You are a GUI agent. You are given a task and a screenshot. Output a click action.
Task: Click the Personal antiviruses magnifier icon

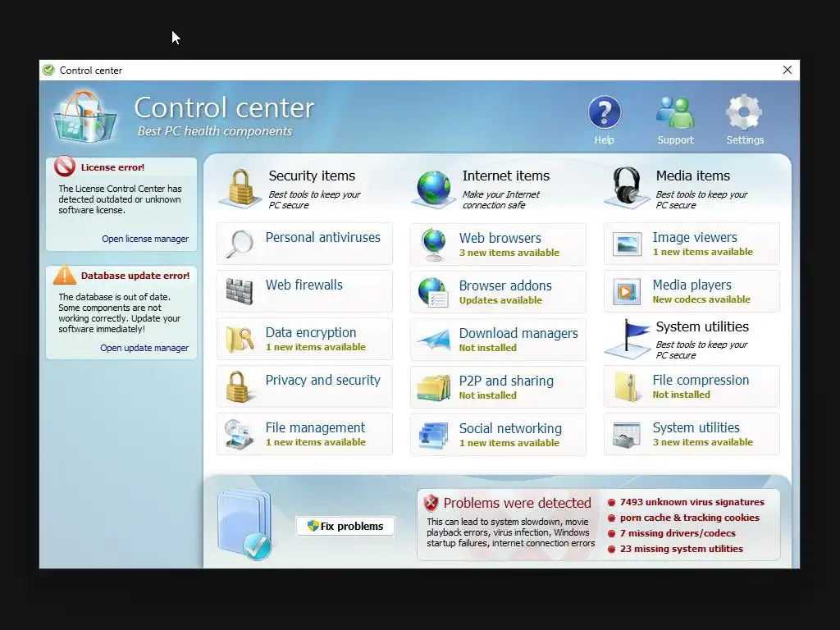[x=240, y=244]
